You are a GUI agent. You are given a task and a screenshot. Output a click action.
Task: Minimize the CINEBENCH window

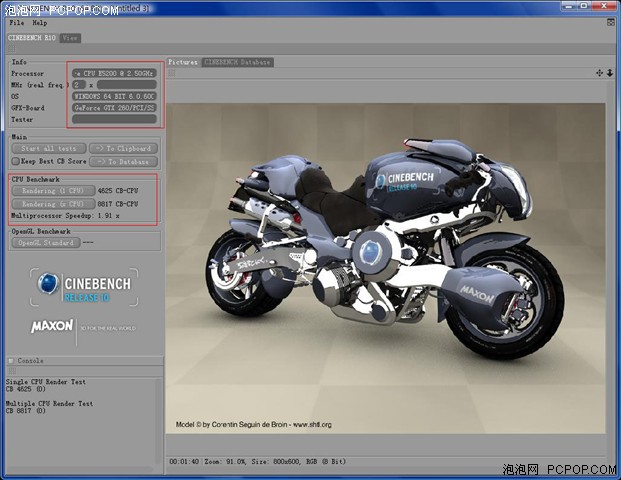(x=568, y=6)
